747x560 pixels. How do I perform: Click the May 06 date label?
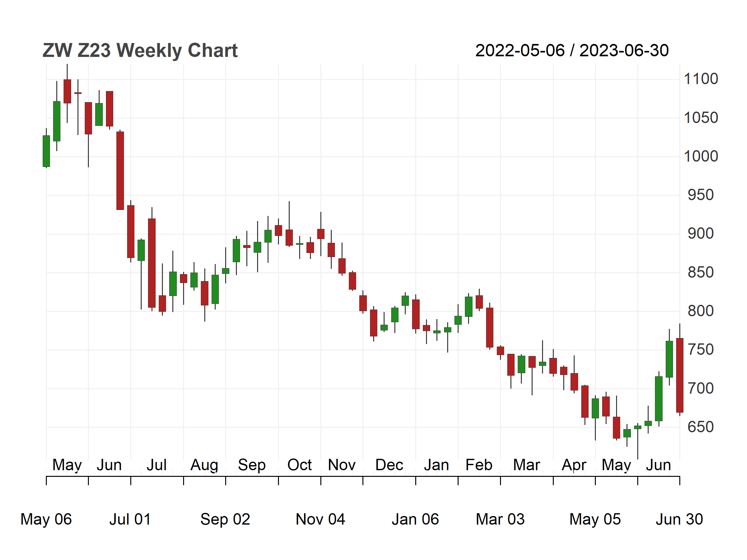[46, 519]
